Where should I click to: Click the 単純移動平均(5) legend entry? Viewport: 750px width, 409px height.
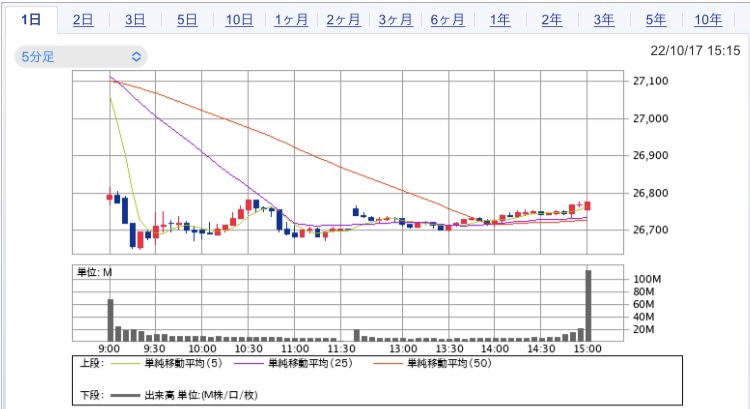click(x=183, y=364)
